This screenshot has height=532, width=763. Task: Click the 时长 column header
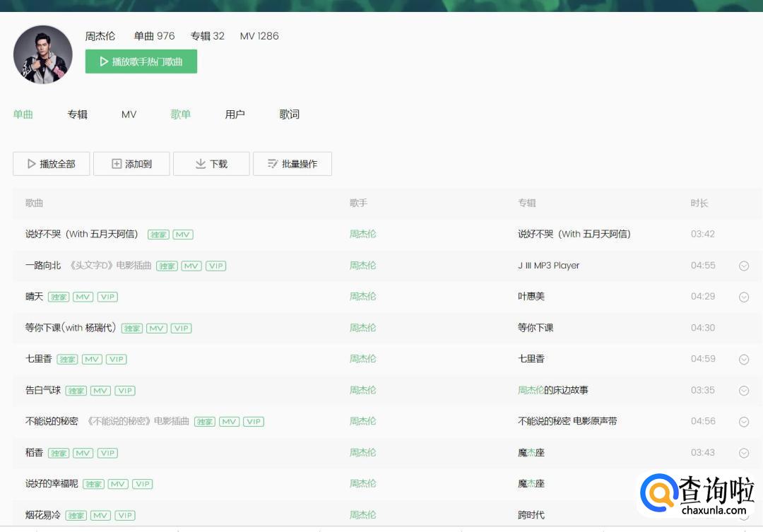coord(699,203)
